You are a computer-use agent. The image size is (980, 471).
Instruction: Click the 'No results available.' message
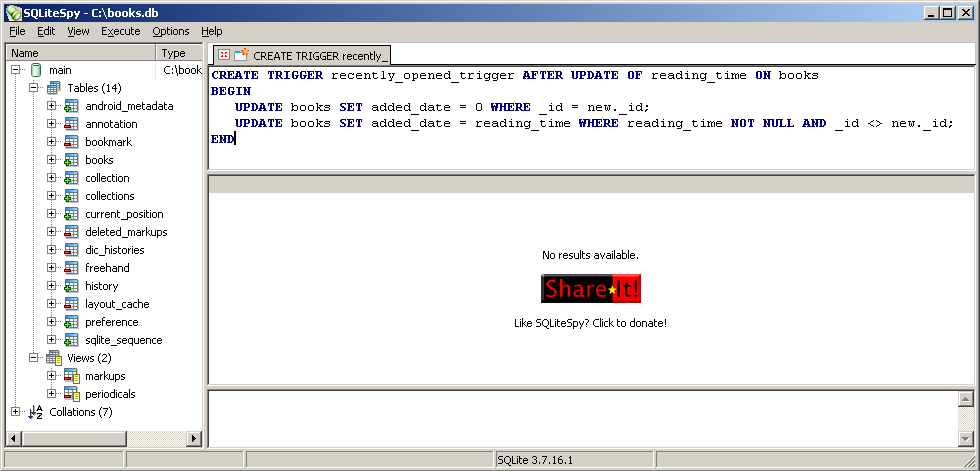coord(591,255)
